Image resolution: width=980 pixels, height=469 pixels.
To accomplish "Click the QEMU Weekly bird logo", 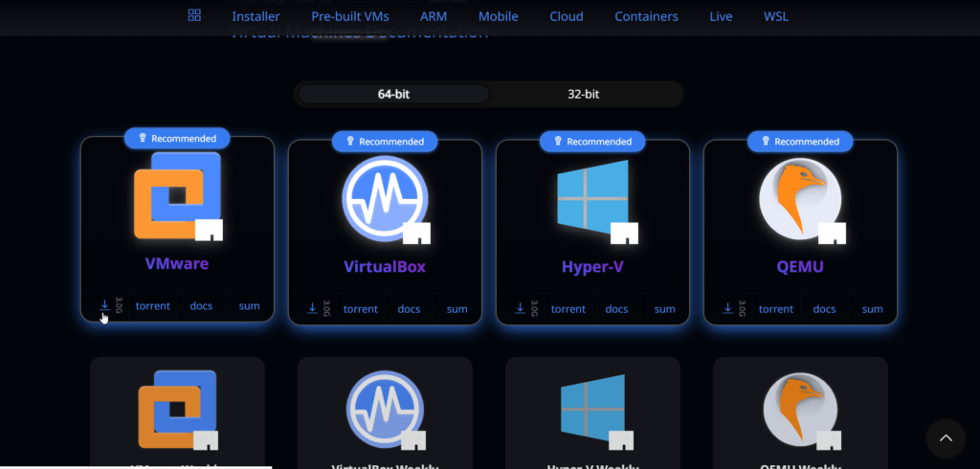I will pos(801,411).
